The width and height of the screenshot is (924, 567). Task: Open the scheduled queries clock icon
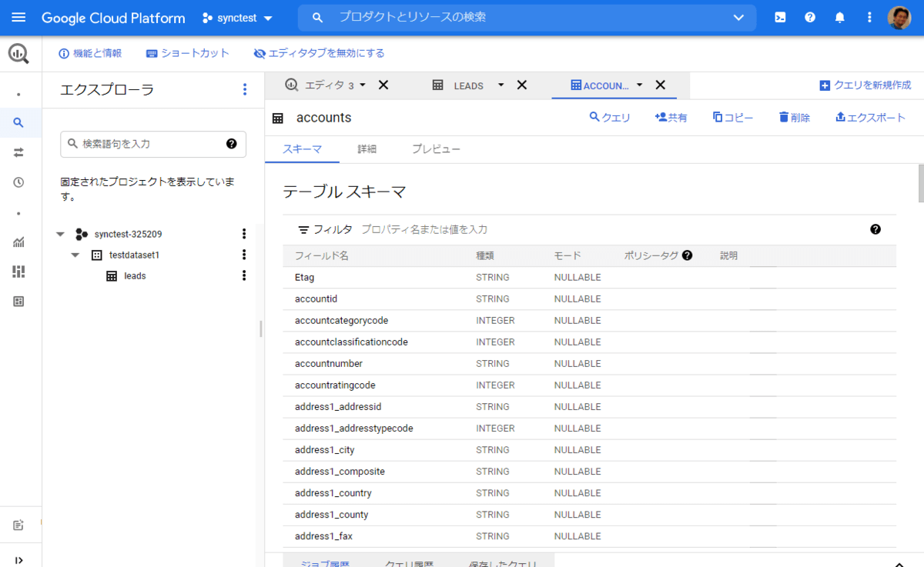click(x=18, y=182)
